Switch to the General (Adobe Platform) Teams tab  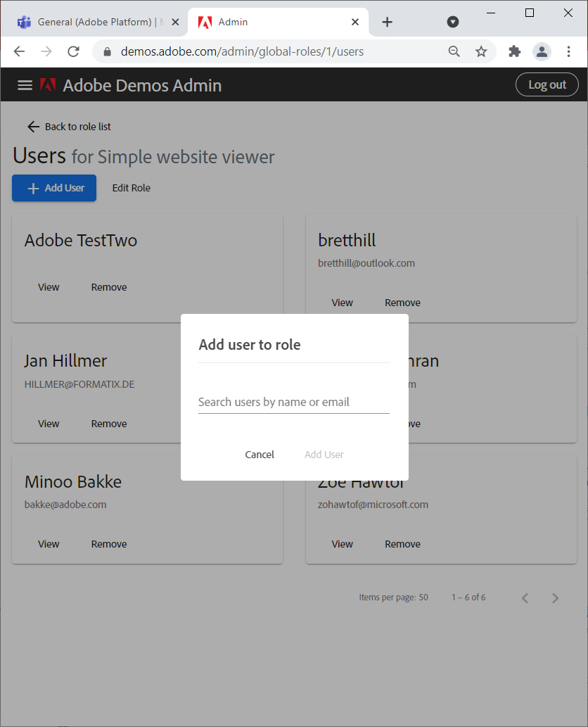click(94, 22)
